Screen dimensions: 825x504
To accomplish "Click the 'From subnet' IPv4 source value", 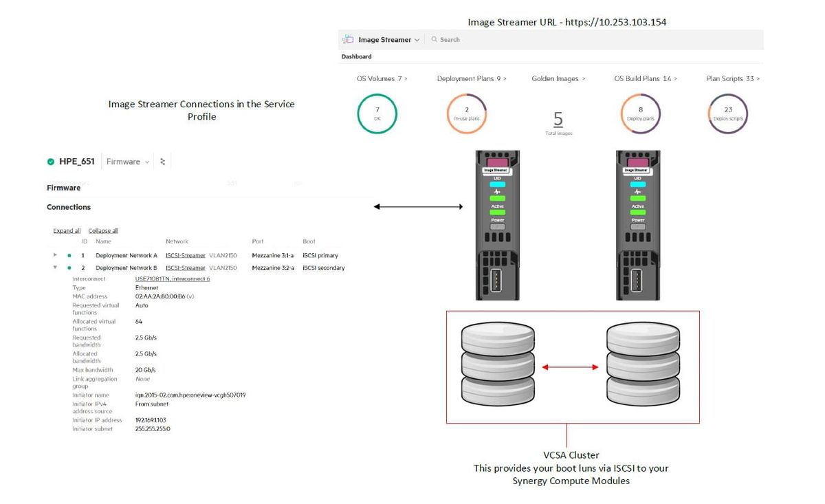I will coord(152,404).
